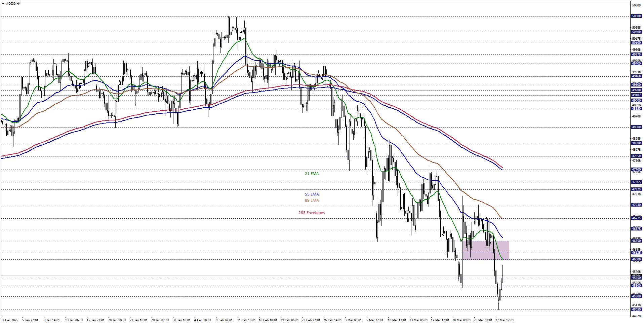644x324 pixels.
Task: Click the 23 Feb 22:01 time label
Action: click(311, 320)
